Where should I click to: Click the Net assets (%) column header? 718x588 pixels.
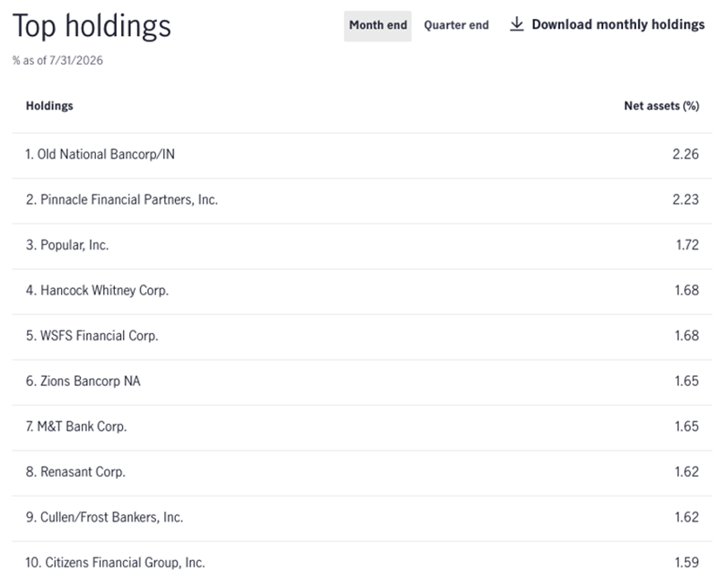[x=661, y=106]
